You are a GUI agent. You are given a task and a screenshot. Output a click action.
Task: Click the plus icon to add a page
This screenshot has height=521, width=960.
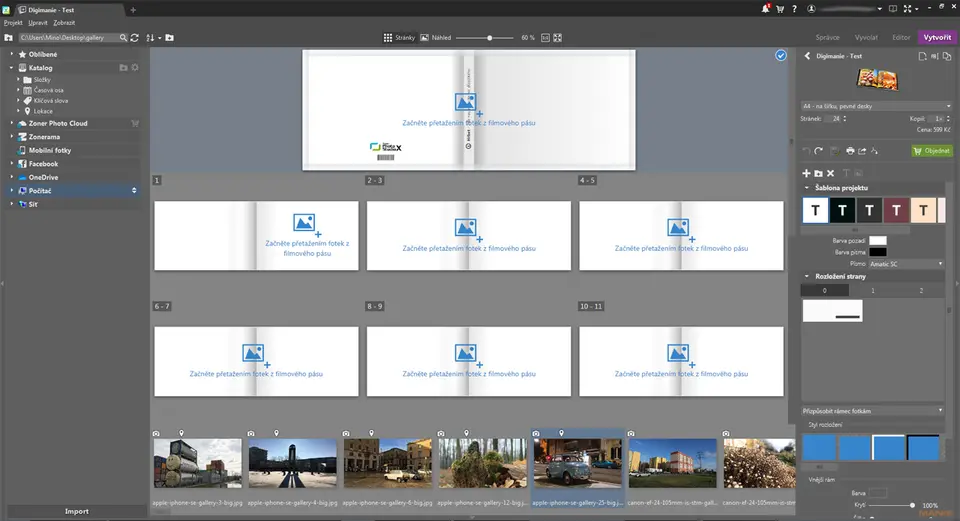pyautogui.click(x=806, y=173)
